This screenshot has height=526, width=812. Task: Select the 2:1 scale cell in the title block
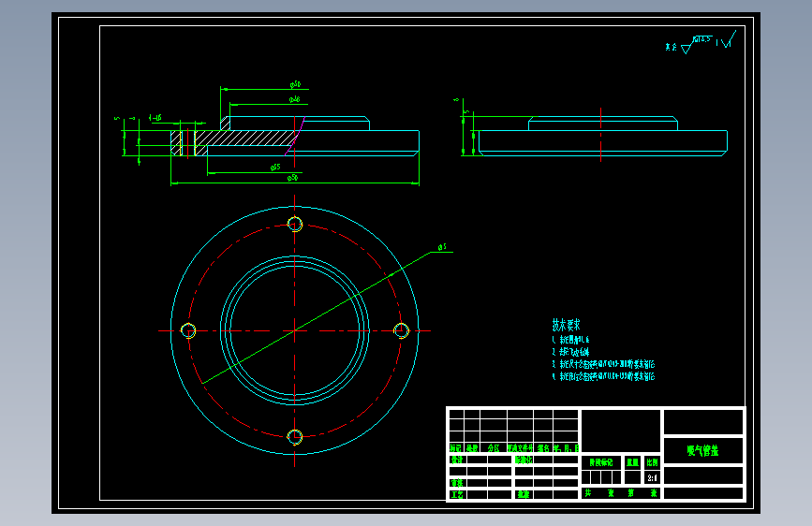pyautogui.click(x=652, y=478)
